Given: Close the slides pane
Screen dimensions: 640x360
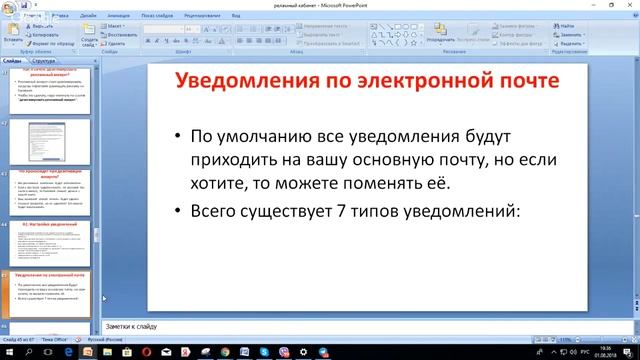Looking at the screenshot, I should (96, 61).
